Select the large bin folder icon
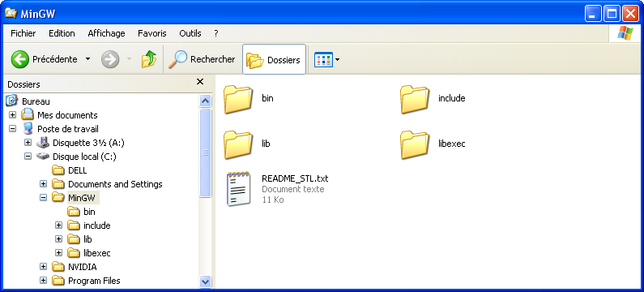This screenshot has height=292, width=644. tap(238, 99)
